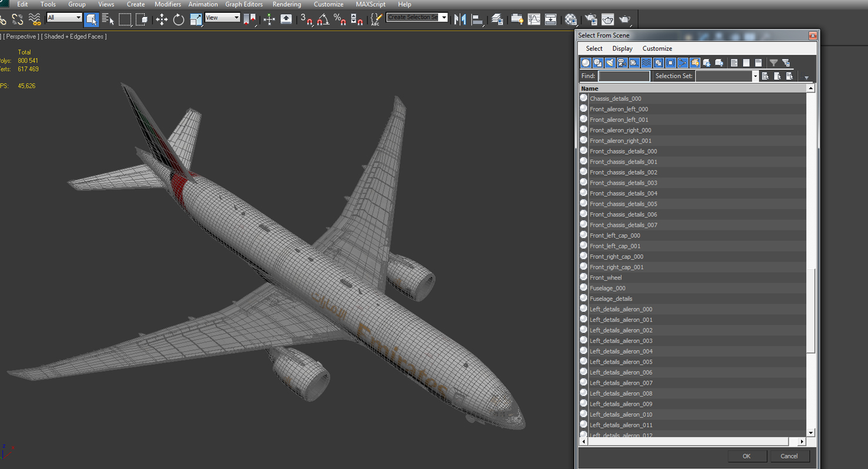Viewport: 868px width, 469px height.
Task: Select Front_aileron_right_001 in the list
Action: [x=621, y=141]
